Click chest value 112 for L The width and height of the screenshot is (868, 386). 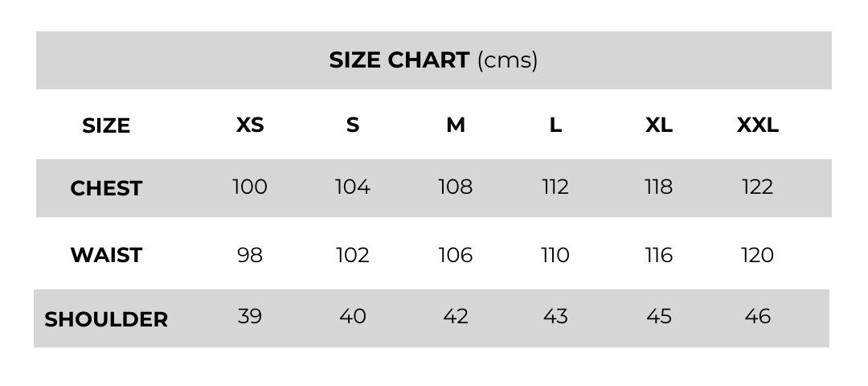pos(555,187)
